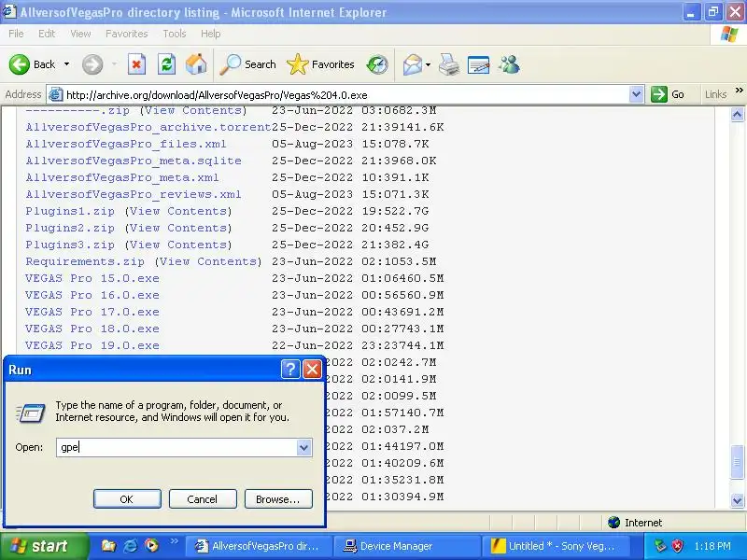Screen dimensions: 747x560
Task: Open AllversofVegasPro_archive.torrent link
Action: [x=148, y=127]
